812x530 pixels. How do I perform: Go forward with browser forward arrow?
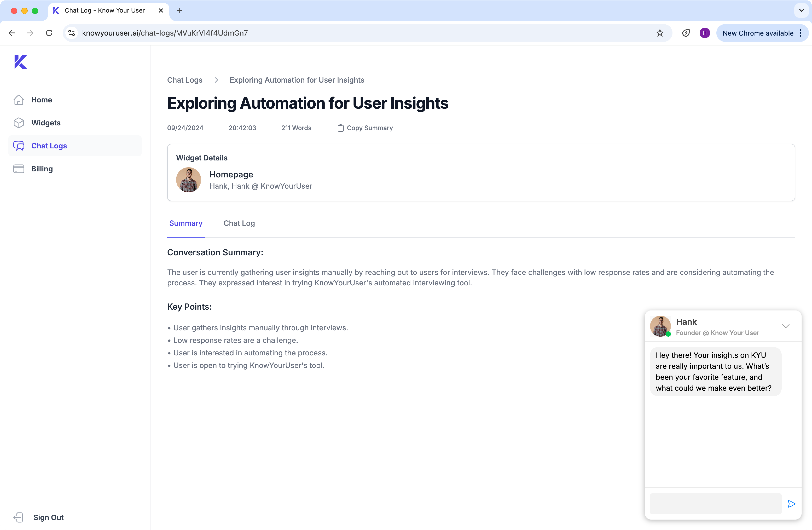(x=30, y=33)
